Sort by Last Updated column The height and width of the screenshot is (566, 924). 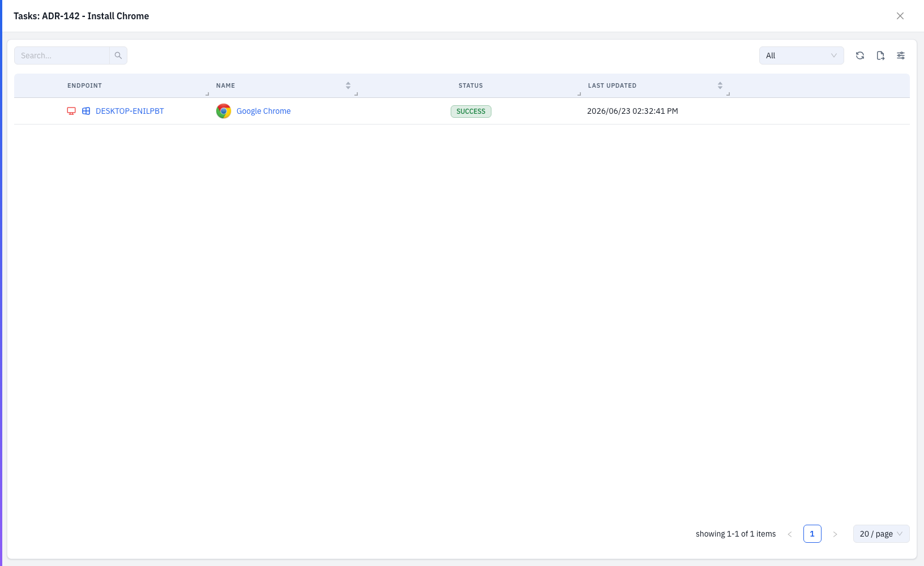(x=720, y=85)
